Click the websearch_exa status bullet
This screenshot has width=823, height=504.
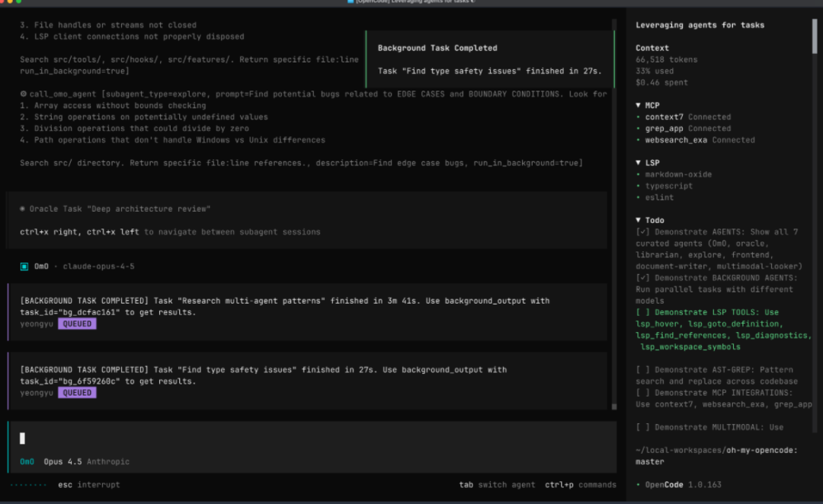(x=638, y=140)
